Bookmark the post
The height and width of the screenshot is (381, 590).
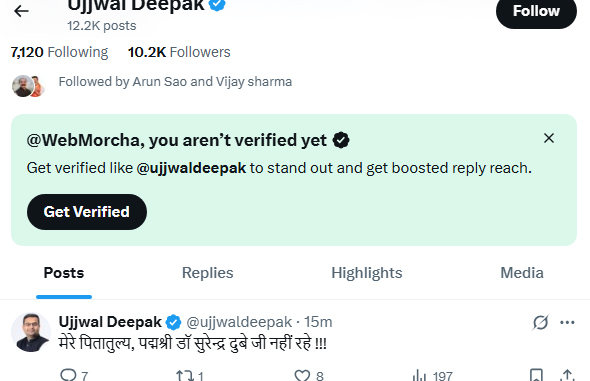[536, 375]
